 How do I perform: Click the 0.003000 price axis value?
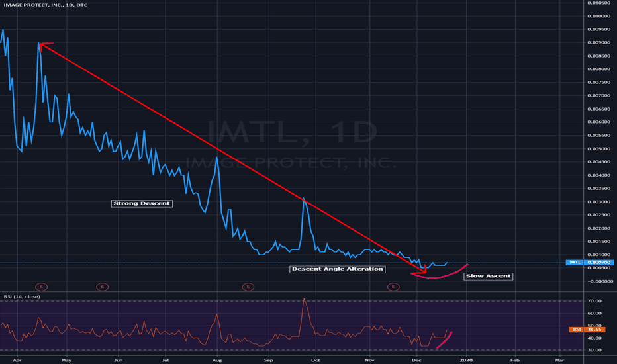[599, 202]
